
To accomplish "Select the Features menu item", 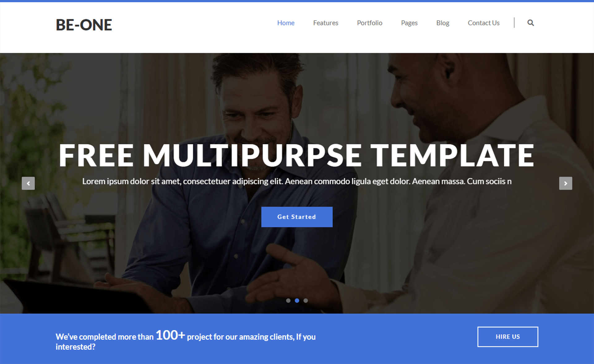I will [325, 23].
